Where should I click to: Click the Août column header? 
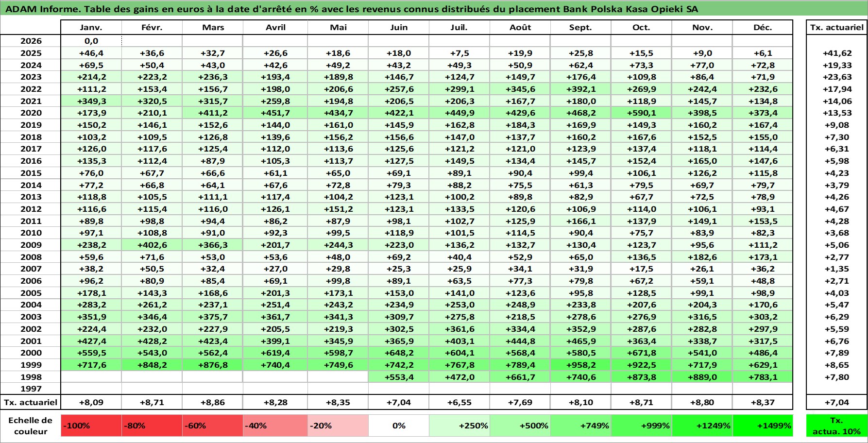(520, 27)
